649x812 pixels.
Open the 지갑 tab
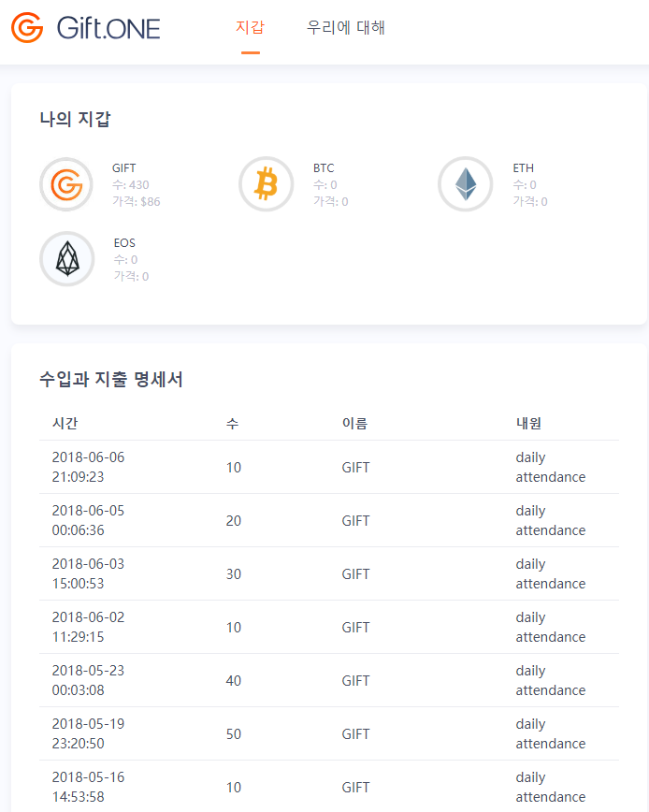pos(250,28)
